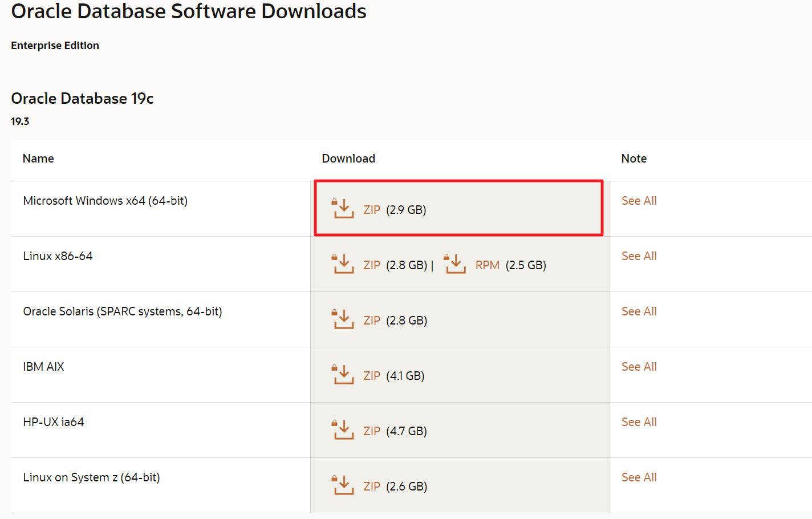Open See All note for HP-UX ia64

pos(639,422)
